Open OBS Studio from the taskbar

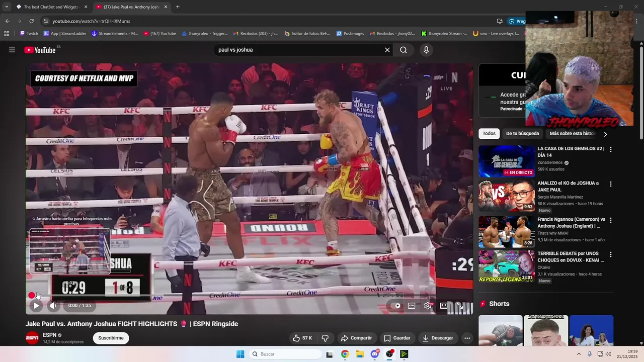tap(389, 354)
